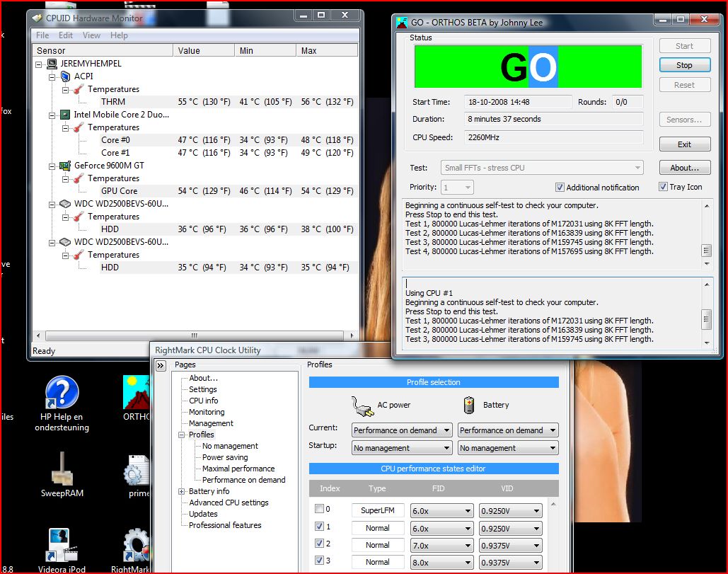Image resolution: width=728 pixels, height=574 pixels.
Task: Click the CPU Speed field showing 2260MHz
Action: click(x=554, y=137)
